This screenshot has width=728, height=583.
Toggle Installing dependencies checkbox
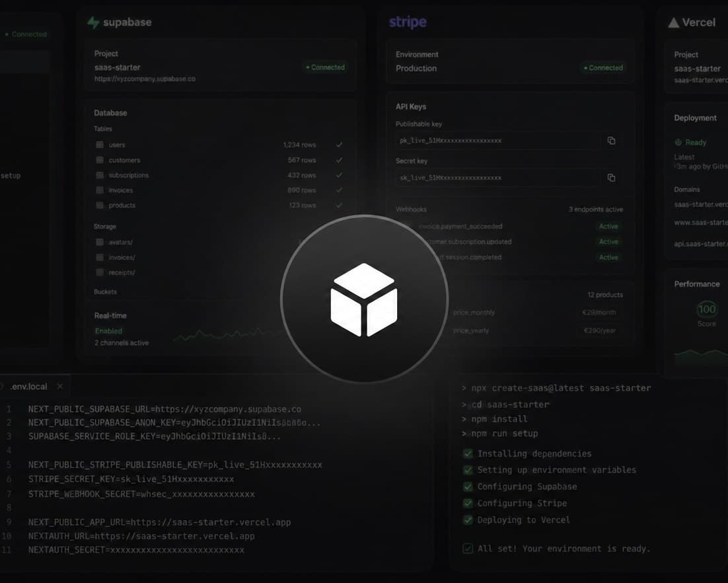(x=468, y=453)
